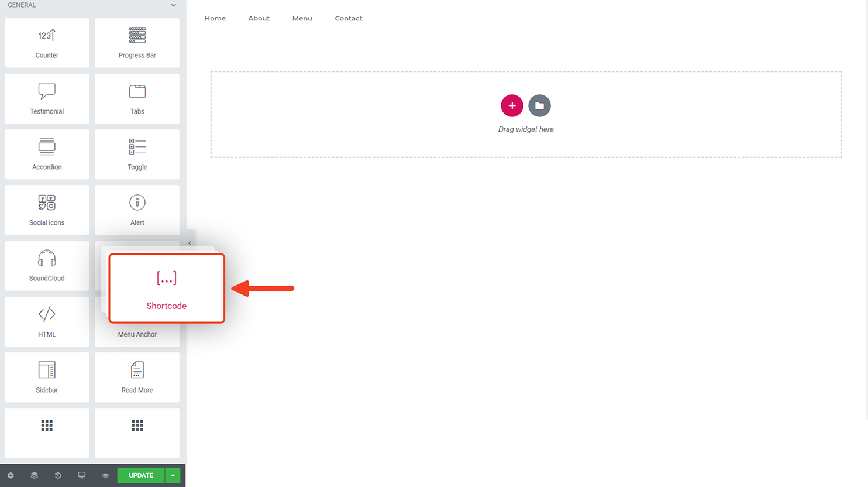Open the History icon in the footer
Image resolution: width=868 pixels, height=487 pixels.
(58, 475)
